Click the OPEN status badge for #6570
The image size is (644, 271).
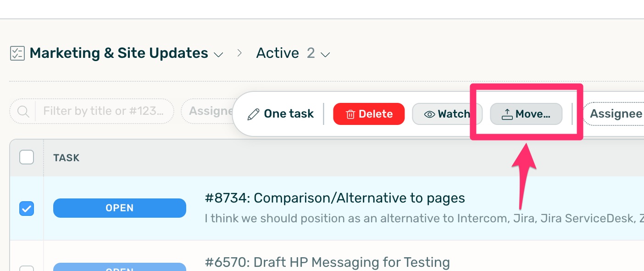tap(120, 267)
